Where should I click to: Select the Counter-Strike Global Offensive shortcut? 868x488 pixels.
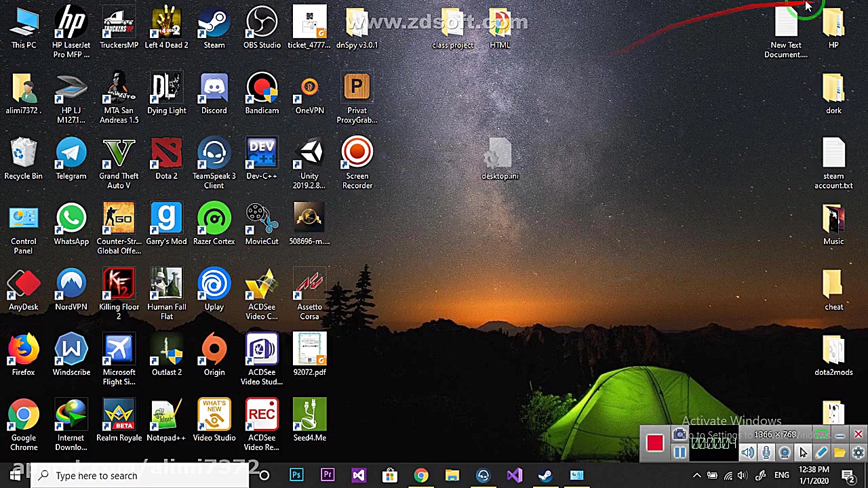coord(119,229)
